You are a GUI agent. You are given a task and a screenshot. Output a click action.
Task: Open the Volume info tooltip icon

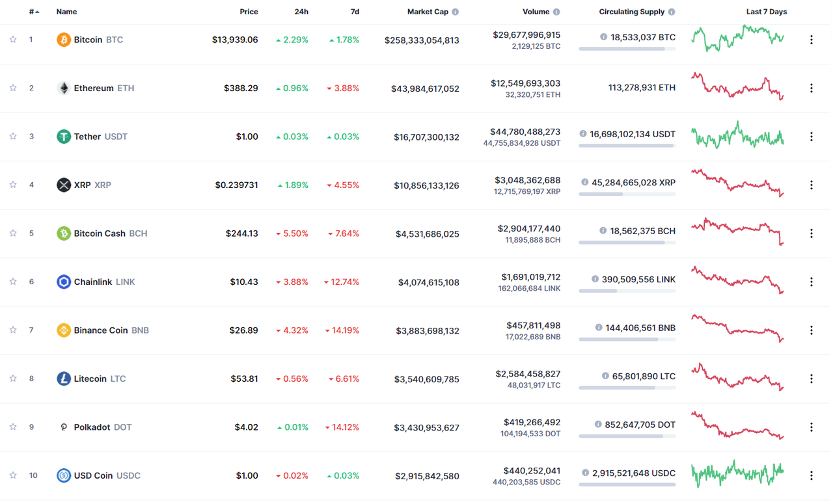click(556, 12)
